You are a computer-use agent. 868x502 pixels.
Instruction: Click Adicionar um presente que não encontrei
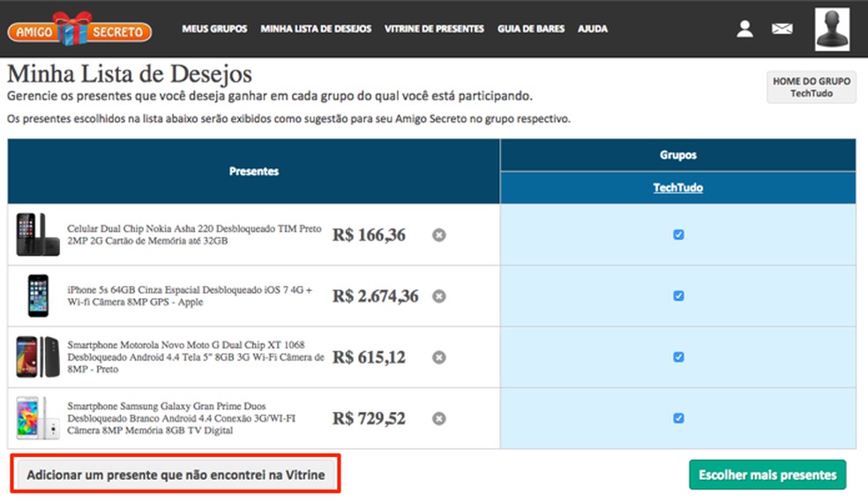point(176,475)
